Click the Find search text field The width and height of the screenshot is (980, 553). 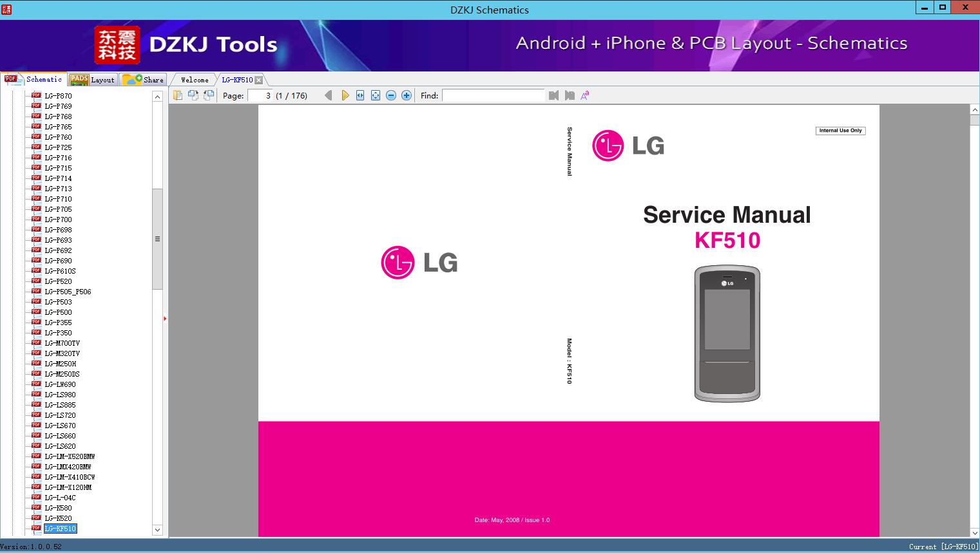[494, 95]
